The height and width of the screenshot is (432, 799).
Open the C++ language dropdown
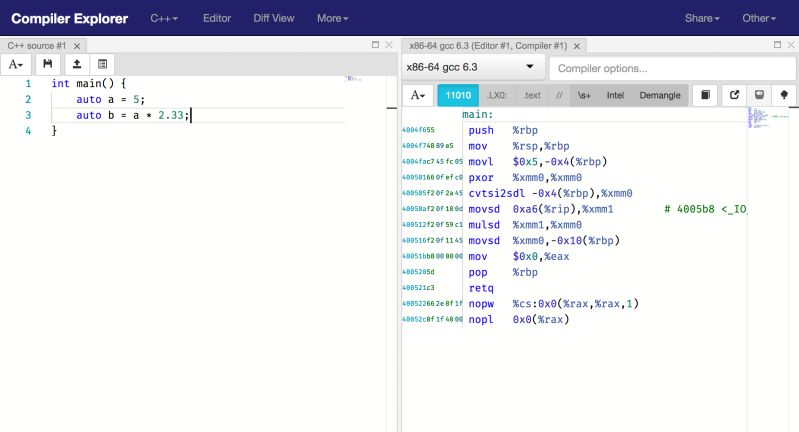coord(164,18)
